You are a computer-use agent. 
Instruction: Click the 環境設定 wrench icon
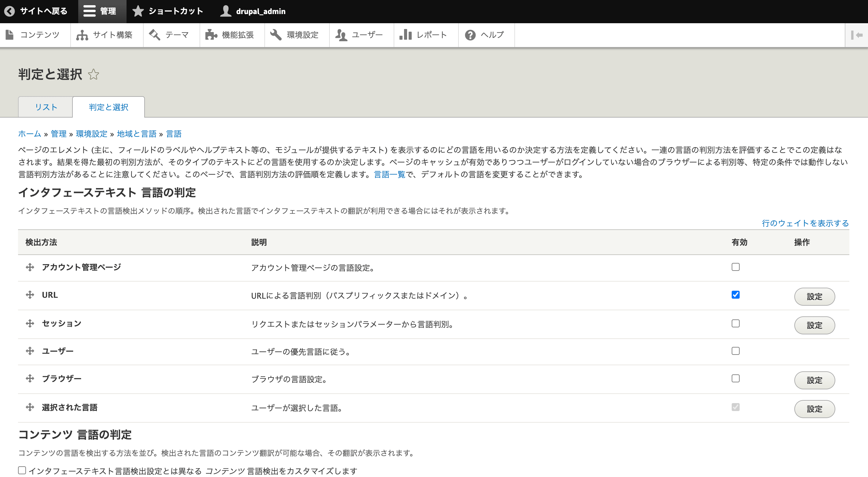coord(276,35)
